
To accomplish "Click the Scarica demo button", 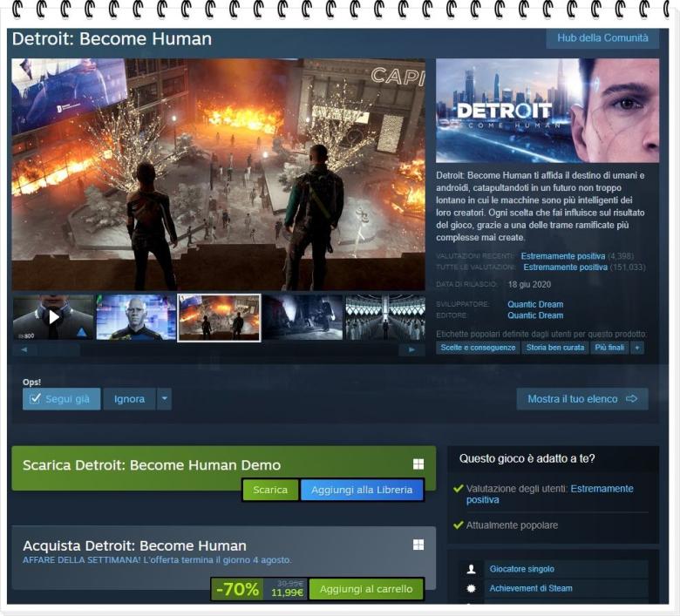I will click(270, 490).
